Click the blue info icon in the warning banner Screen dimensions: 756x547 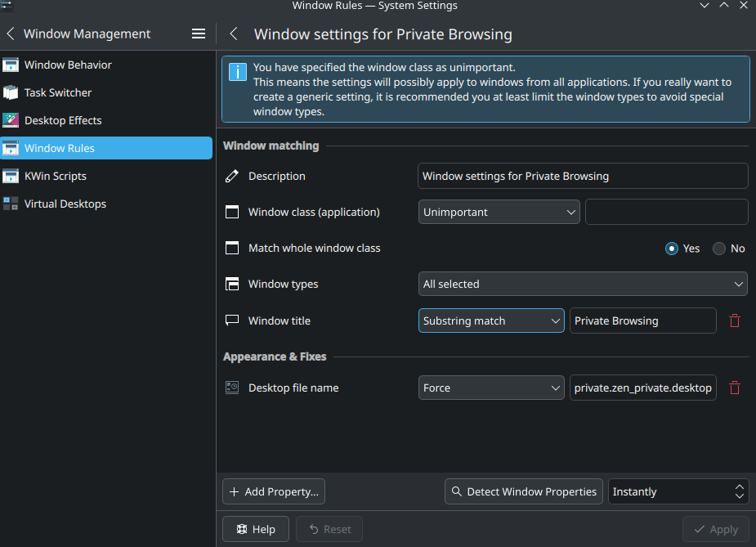(x=238, y=72)
